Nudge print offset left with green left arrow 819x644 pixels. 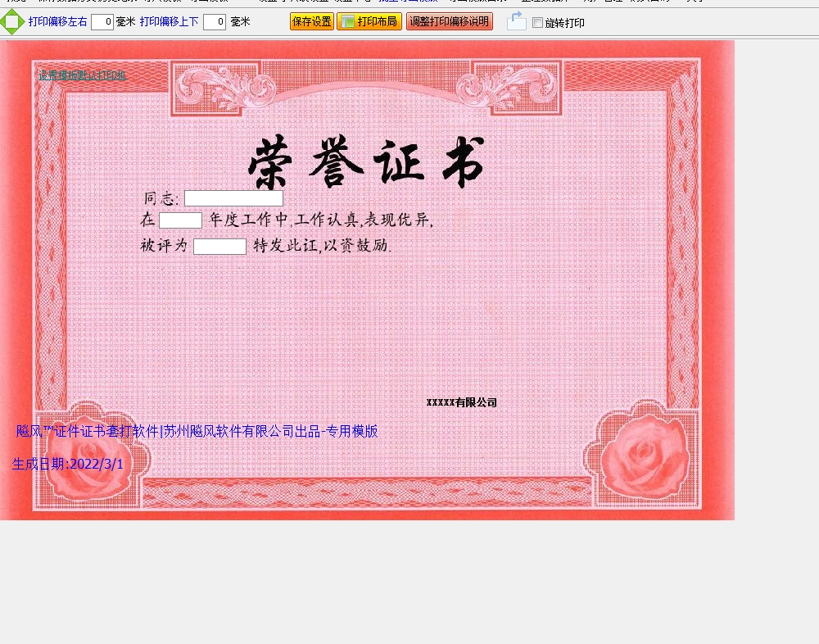[x=3, y=21]
